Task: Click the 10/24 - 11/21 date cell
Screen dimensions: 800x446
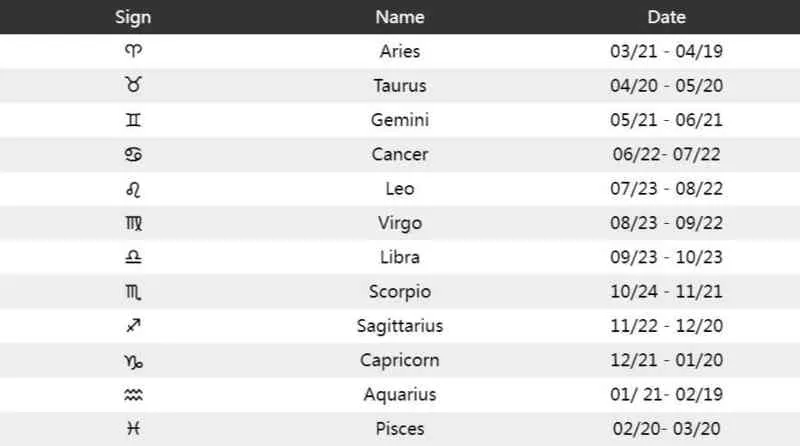Action: (x=666, y=291)
